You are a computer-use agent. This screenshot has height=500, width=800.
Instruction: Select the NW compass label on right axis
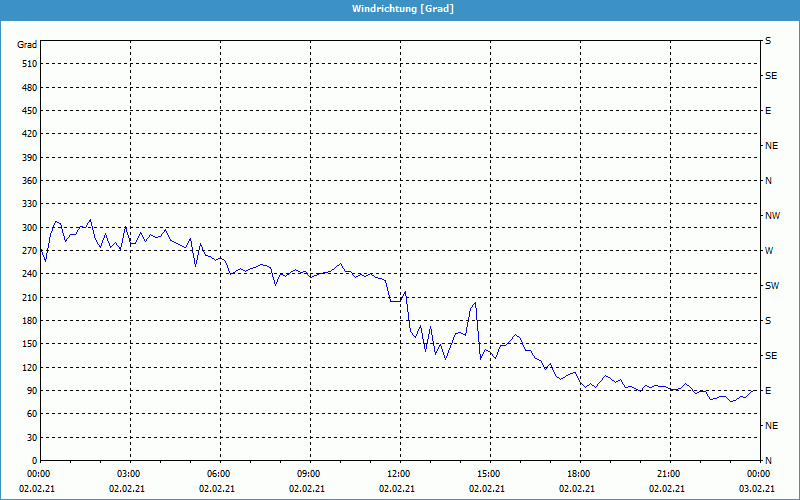pos(772,216)
